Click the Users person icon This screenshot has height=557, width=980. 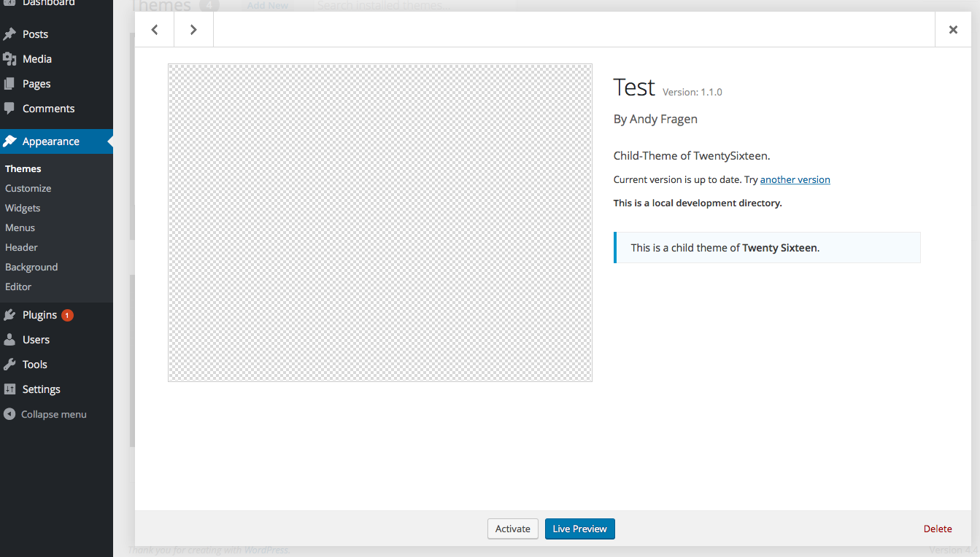point(9,340)
